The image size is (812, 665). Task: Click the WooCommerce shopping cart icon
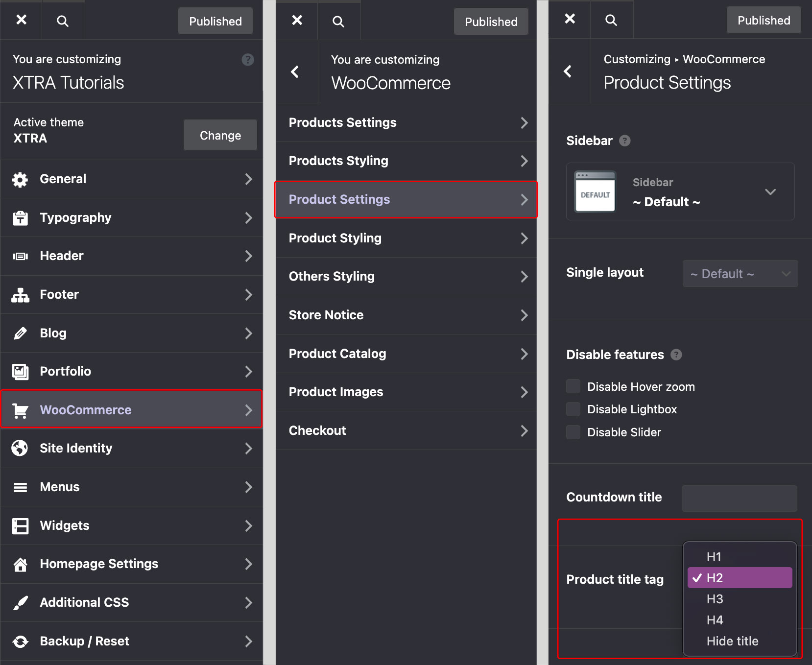coord(20,410)
